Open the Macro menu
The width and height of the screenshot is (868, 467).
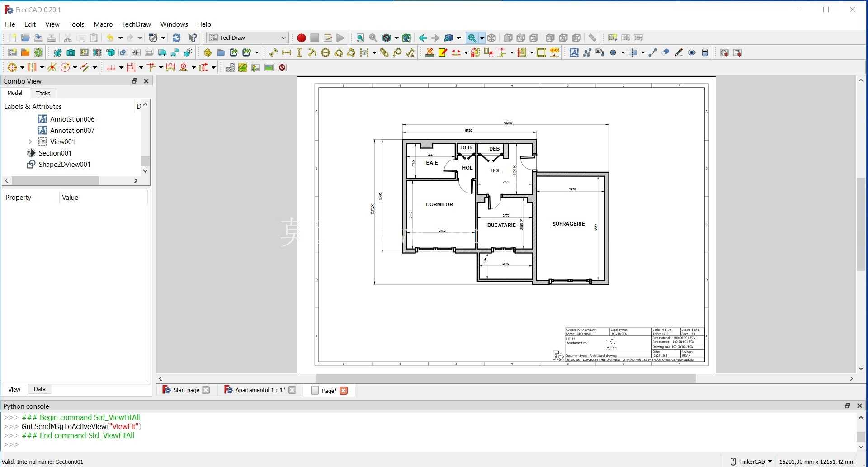[x=103, y=24]
